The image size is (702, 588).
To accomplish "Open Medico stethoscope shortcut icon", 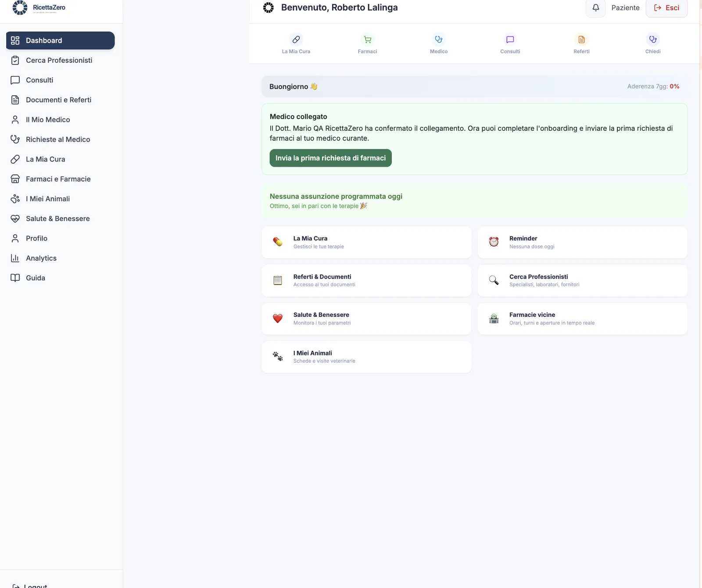I will [x=439, y=39].
